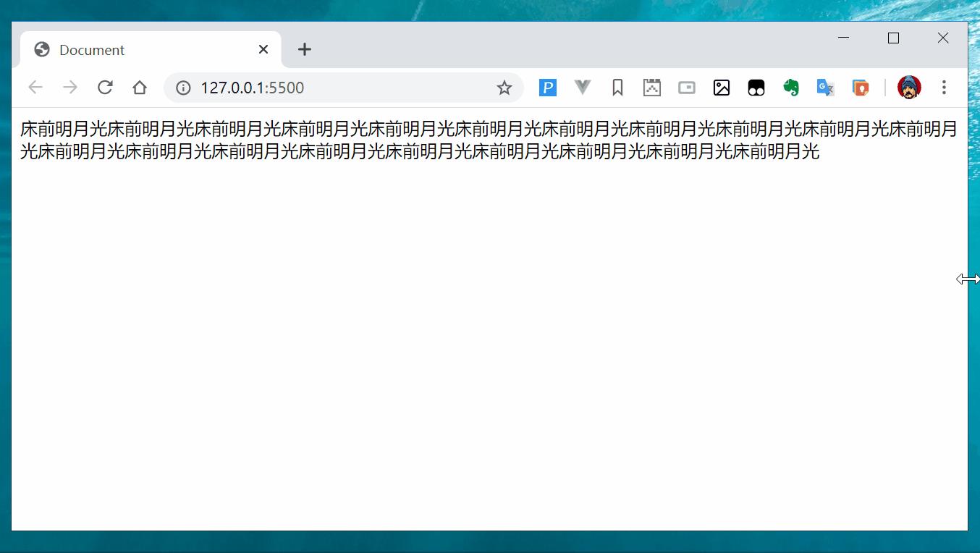The width and height of the screenshot is (980, 553).
Task: Open the Vue.js devtools extension
Action: click(583, 87)
